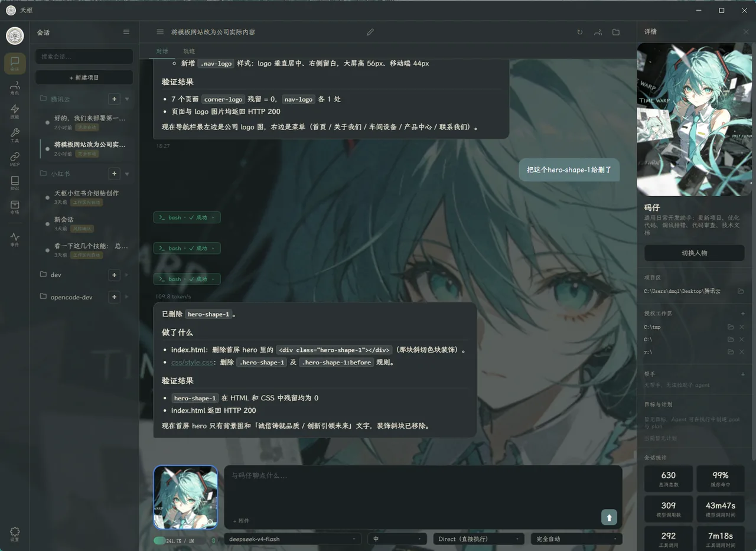Screen dimensions: 756x551
Task: Switch to the 对话 tab
Action: pyautogui.click(x=162, y=51)
